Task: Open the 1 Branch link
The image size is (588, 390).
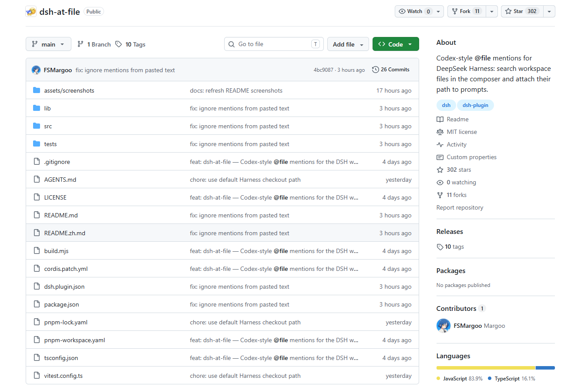Action: tap(94, 44)
